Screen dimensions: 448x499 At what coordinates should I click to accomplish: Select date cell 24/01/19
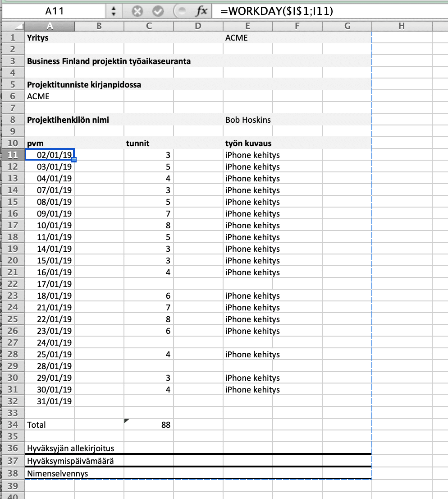50,342
